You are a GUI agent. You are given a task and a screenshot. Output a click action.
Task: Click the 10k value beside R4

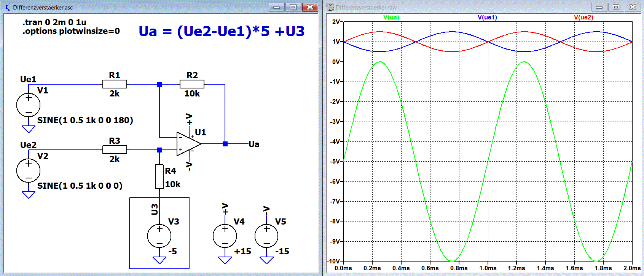(x=173, y=184)
